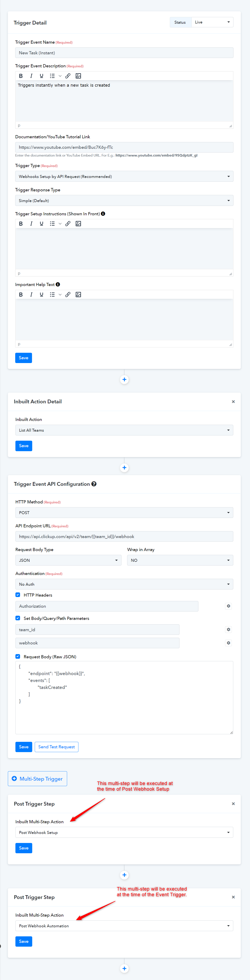This screenshot has width=250, height=980.
Task: Uncheck Request Body (Raw JSON) checkbox
Action: pyautogui.click(x=17, y=657)
